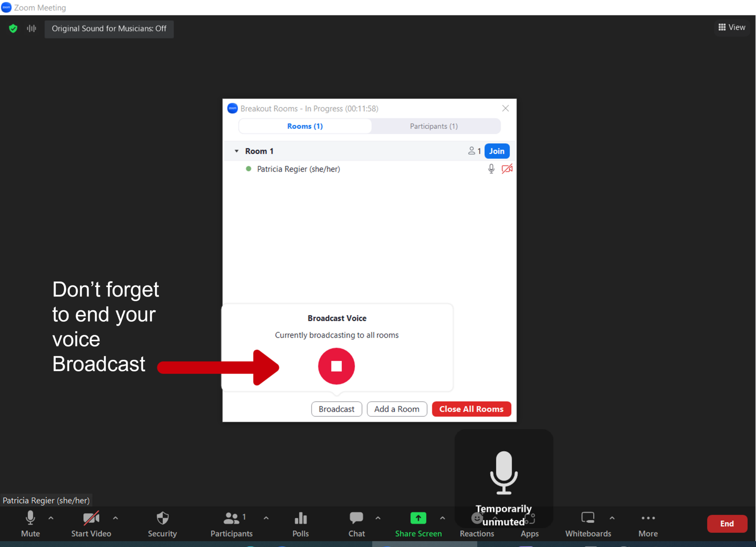Join Room 1
Viewport: 756px width, 547px height.
click(496, 151)
